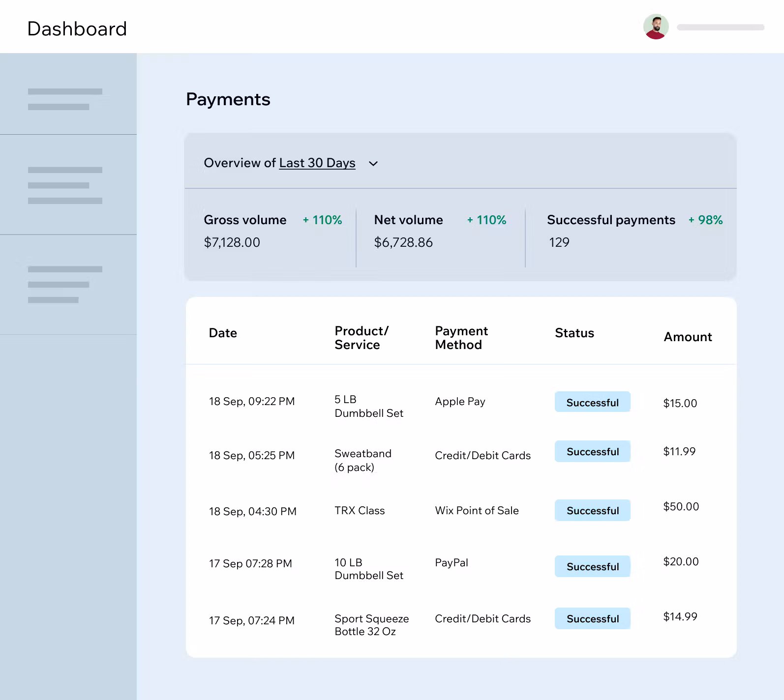
Task: Sort by the Date column header
Action: point(223,333)
